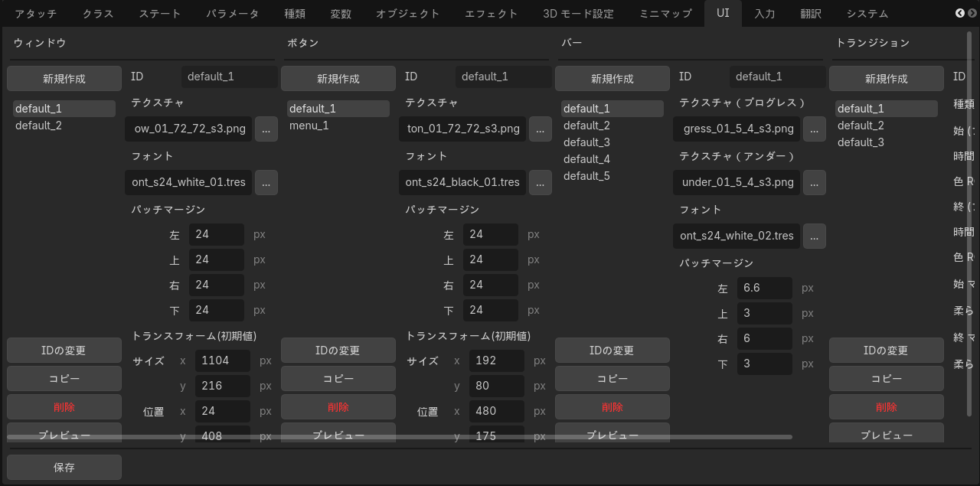This screenshot has height=486, width=980.
Task: Click 新規作成 in the ボタン section
Action: click(338, 79)
